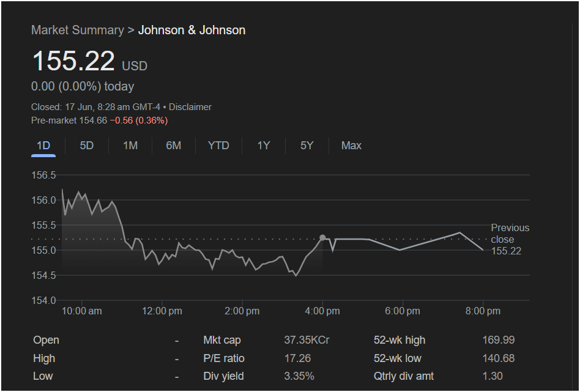Click the pre-market 154.66 value
The height and width of the screenshot is (392, 580).
[x=93, y=120]
